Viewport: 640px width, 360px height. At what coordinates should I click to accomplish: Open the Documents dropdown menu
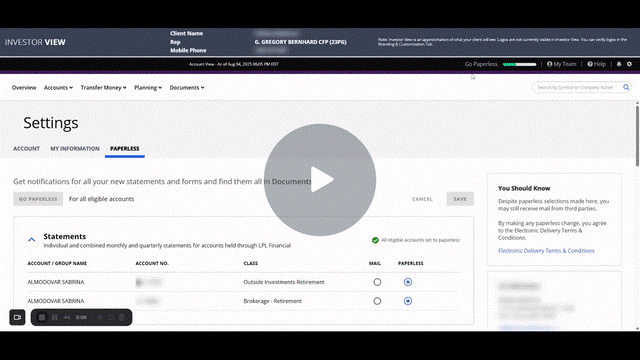[187, 87]
